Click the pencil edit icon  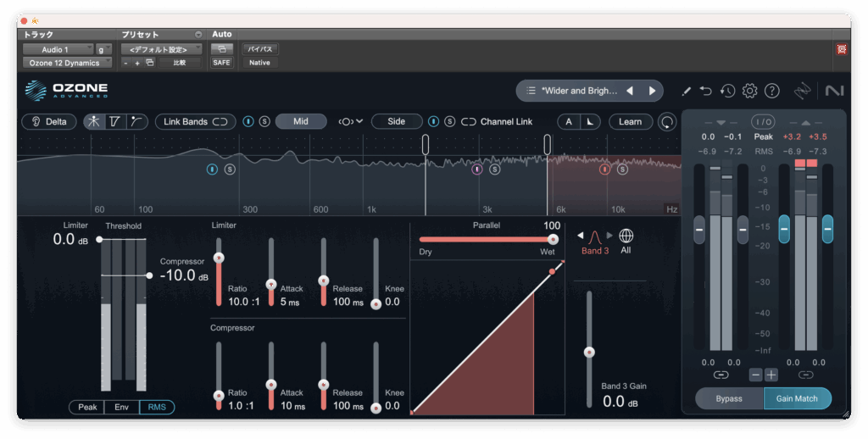point(686,91)
